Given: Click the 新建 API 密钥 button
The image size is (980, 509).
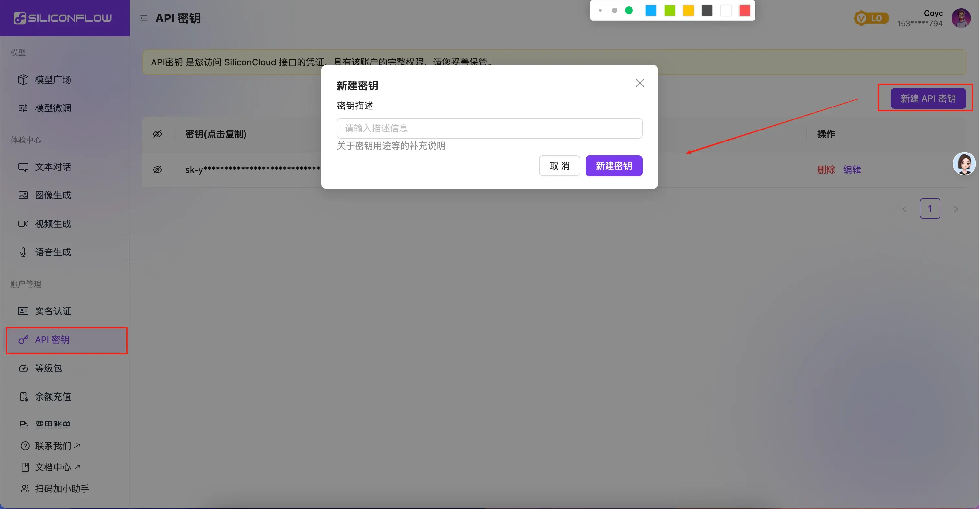Looking at the screenshot, I should tap(928, 98).
